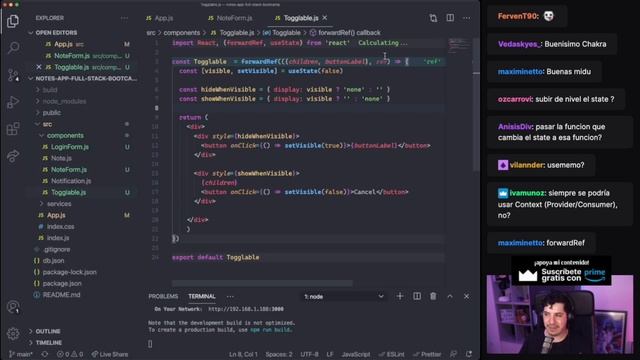Viewport: 640px width, 360px height.
Task: Click the editor minimap preview
Action: point(459,45)
